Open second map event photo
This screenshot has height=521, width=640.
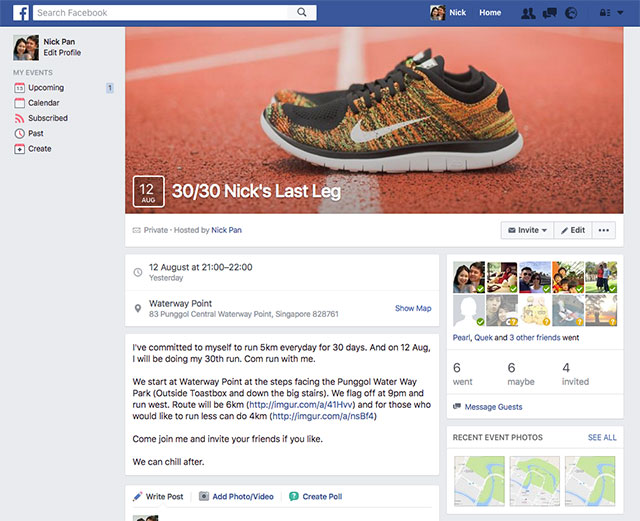click(535, 481)
